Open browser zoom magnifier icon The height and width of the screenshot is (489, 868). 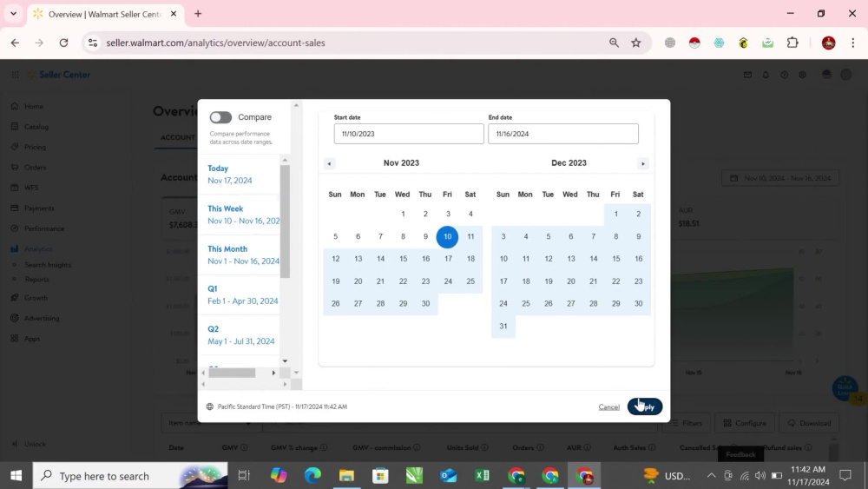coord(614,43)
